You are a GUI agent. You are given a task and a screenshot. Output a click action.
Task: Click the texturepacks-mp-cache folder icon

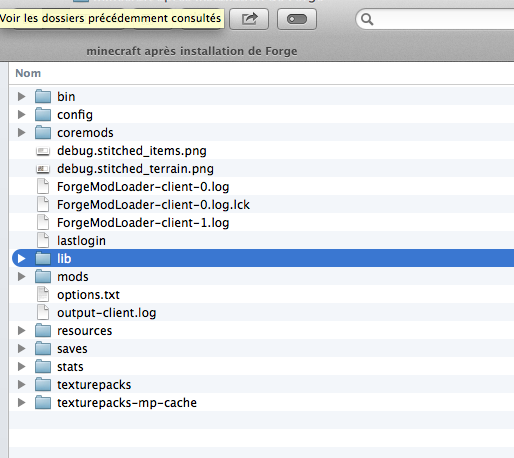tap(43, 402)
